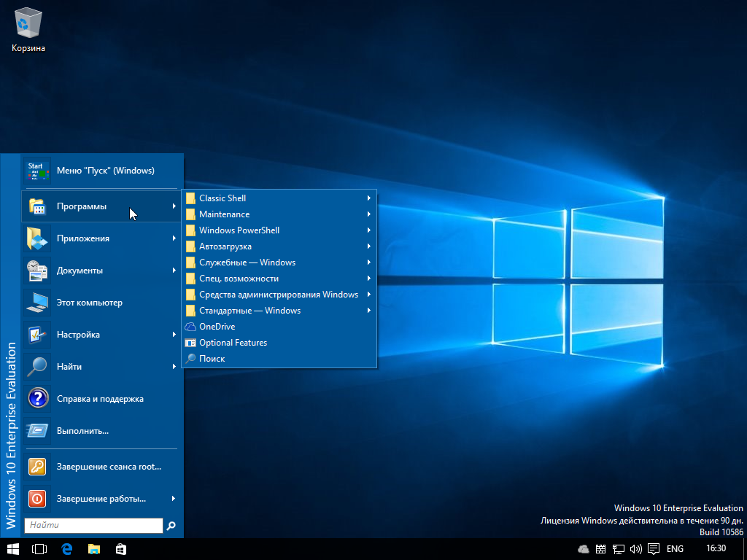This screenshot has width=747, height=560.
Task: Expand the Стандартные — Windows arrow
Action: [x=368, y=311]
